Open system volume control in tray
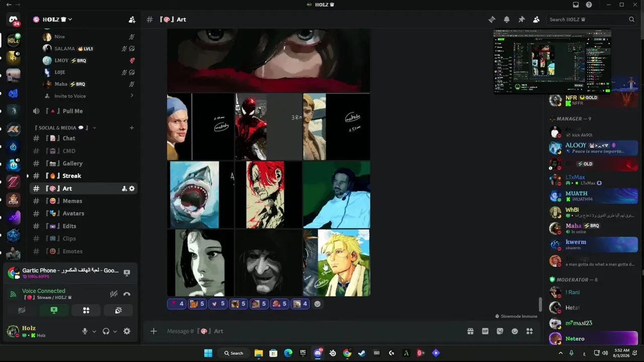The width and height of the screenshot is (644, 362). (605, 353)
